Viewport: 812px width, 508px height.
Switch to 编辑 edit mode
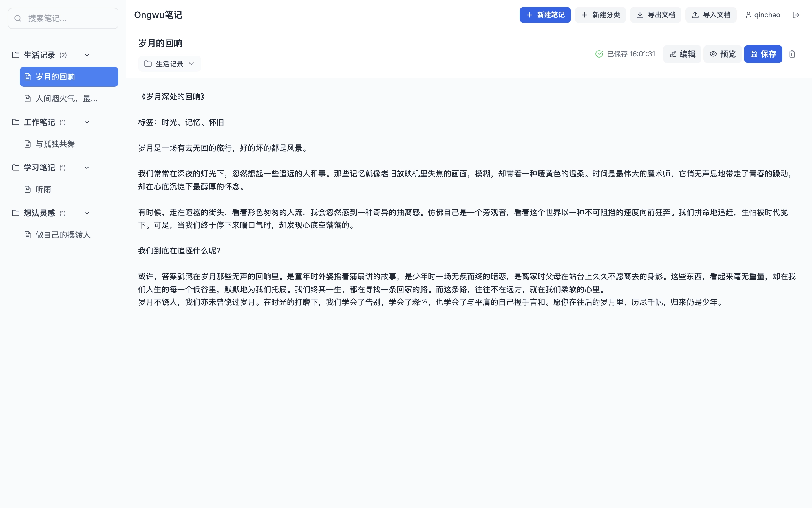(x=682, y=54)
